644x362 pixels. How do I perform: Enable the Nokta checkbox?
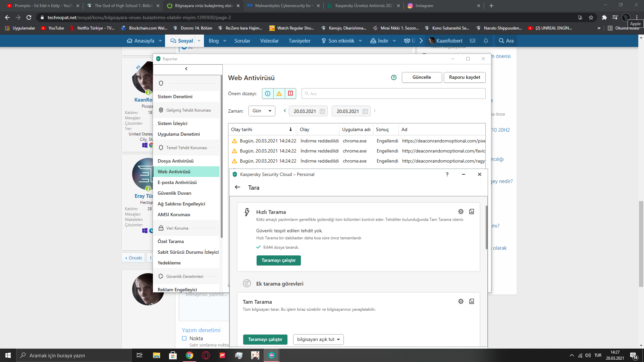point(184,338)
